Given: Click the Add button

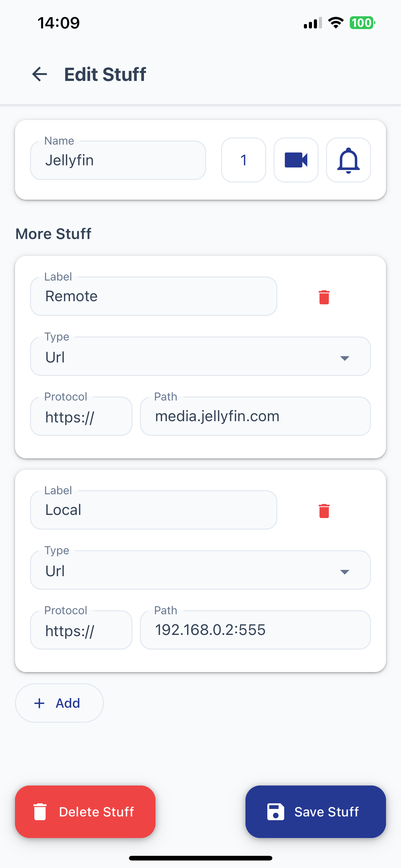Looking at the screenshot, I should 59,703.
